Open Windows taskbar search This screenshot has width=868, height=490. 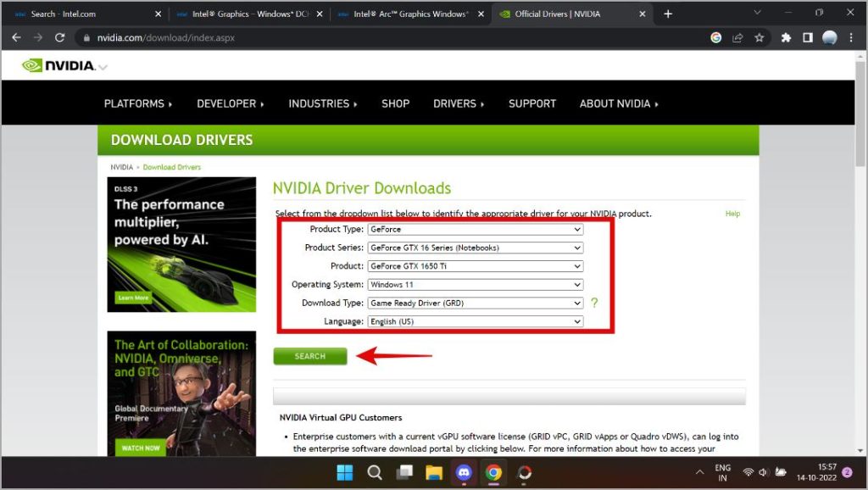click(x=375, y=472)
